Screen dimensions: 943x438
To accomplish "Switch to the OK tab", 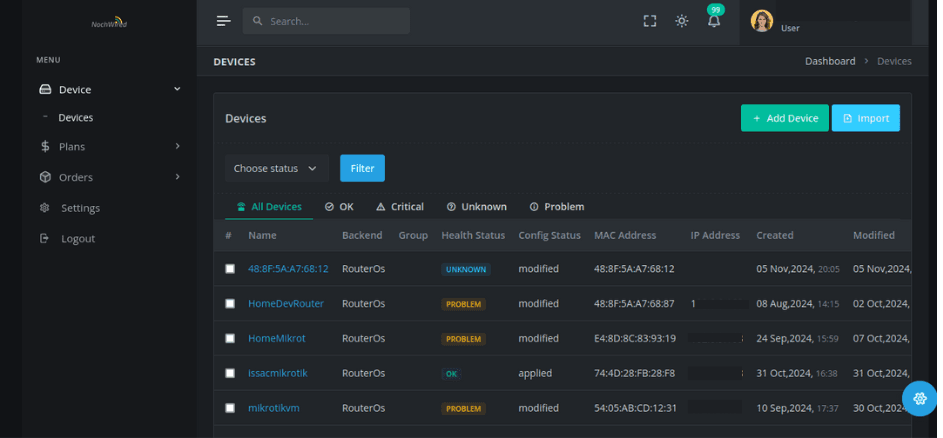I will pyautogui.click(x=339, y=207).
